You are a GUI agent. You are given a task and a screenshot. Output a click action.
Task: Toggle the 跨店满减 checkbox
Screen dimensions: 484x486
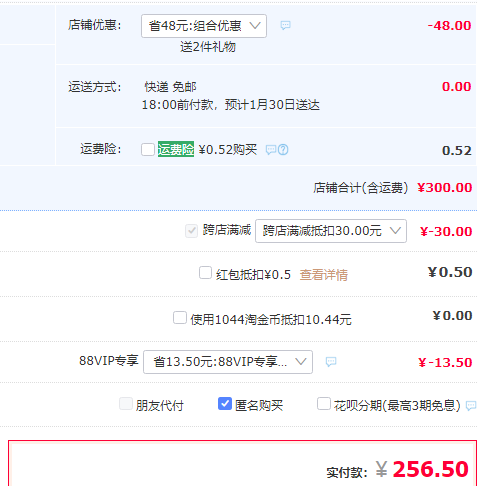(191, 231)
